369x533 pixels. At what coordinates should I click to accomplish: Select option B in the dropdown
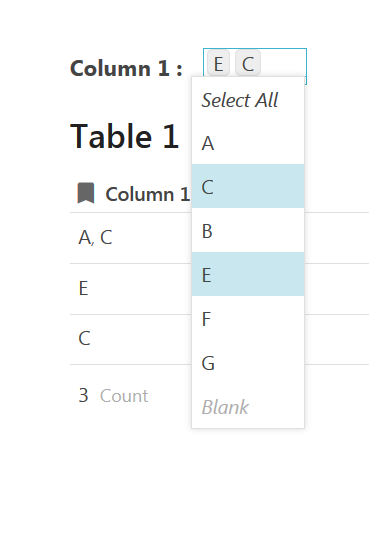(x=248, y=230)
